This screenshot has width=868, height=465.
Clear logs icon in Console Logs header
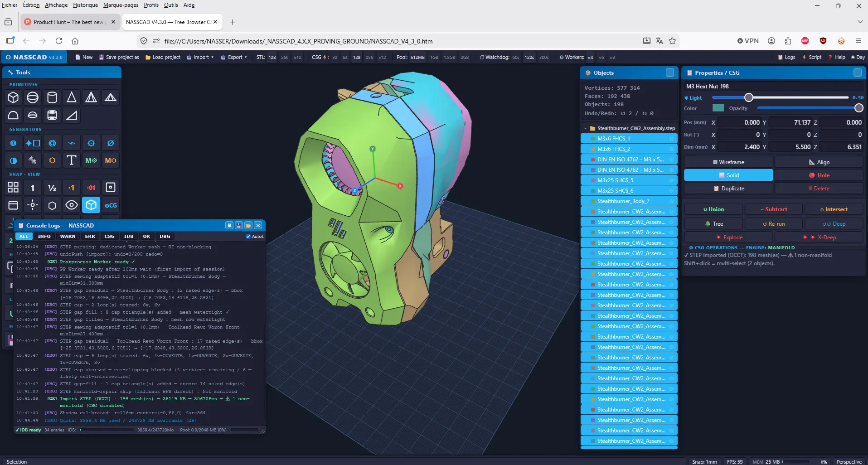229,225
